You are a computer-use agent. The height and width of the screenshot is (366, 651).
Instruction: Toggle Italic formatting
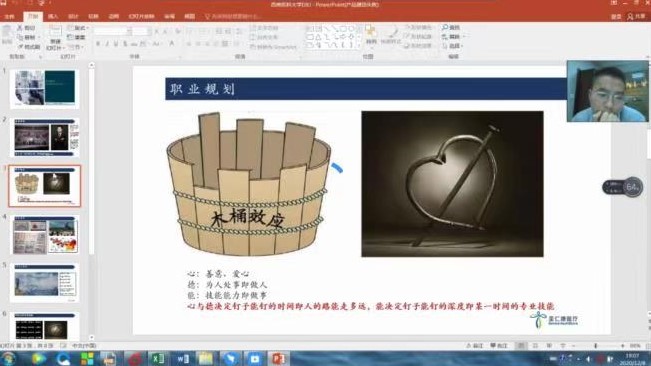(x=107, y=44)
